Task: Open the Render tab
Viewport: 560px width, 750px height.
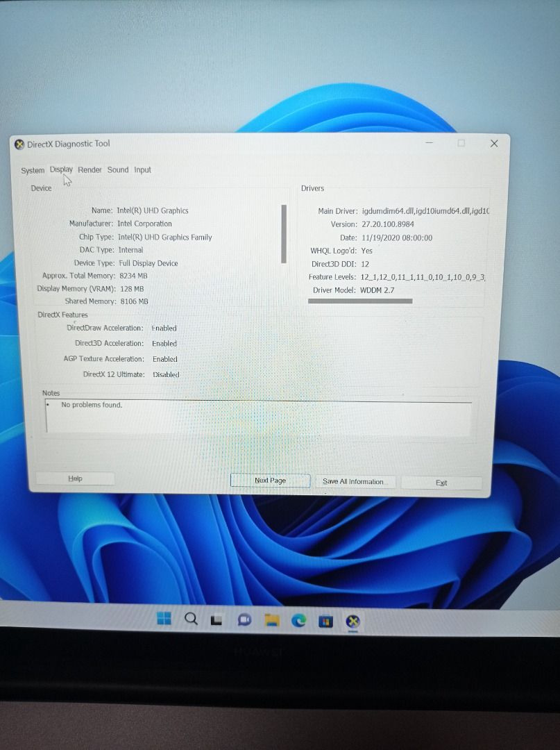Action: point(90,170)
